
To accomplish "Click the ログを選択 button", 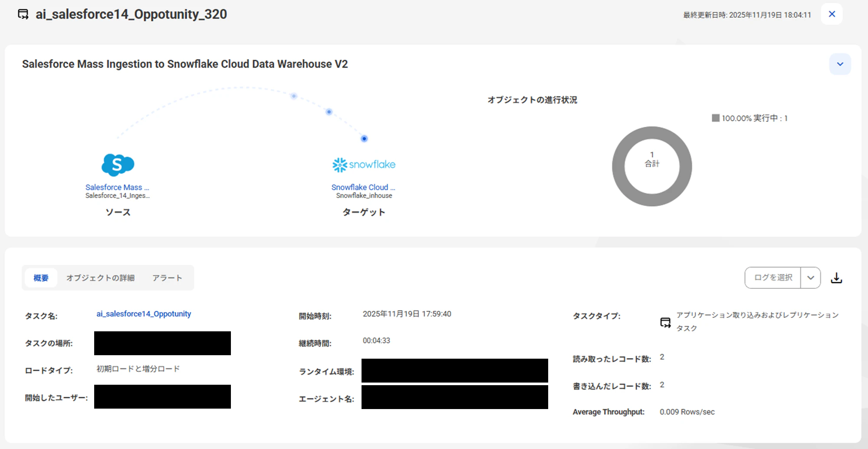I will 773,277.
